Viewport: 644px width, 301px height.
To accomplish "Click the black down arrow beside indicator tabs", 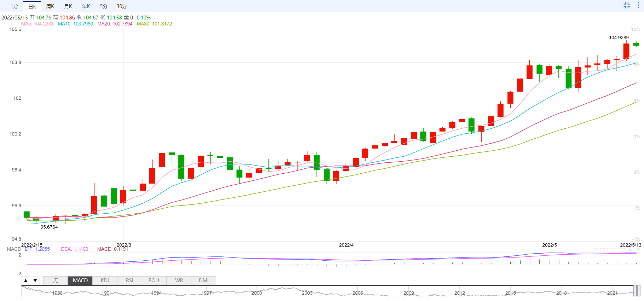I will point(35,280).
